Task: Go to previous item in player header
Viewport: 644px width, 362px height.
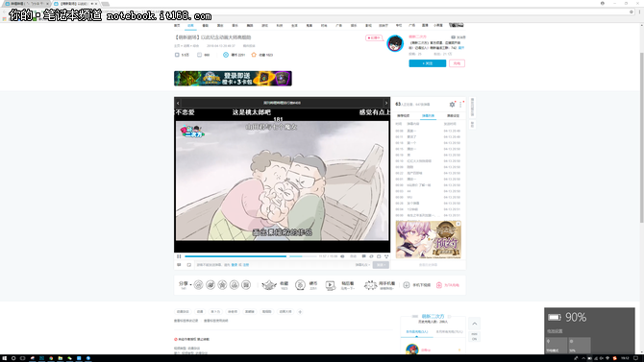Action: pyautogui.click(x=178, y=103)
